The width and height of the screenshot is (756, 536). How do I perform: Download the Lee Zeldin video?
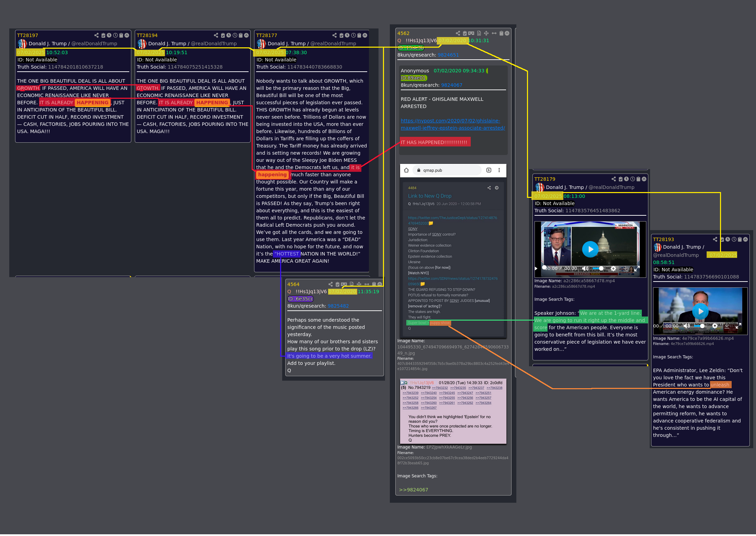[727, 326]
